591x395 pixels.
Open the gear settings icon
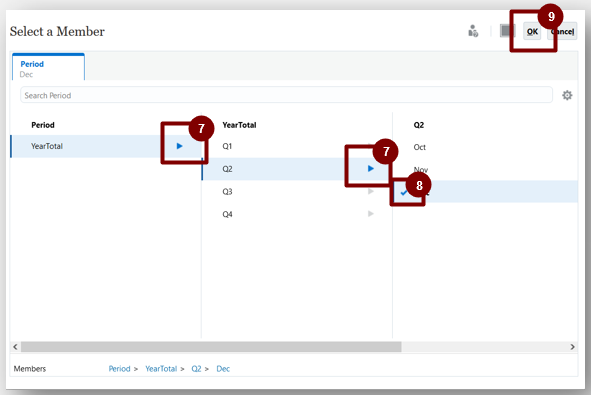[x=567, y=95]
